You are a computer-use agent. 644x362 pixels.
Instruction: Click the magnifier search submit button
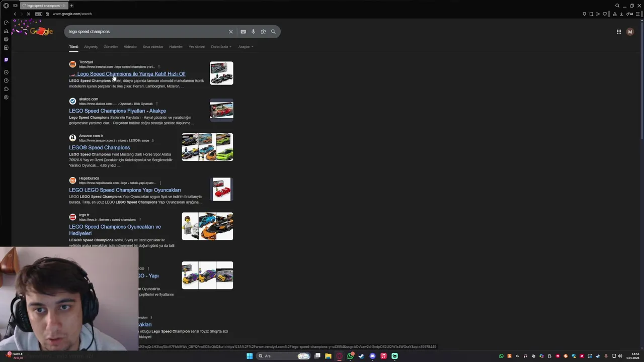coord(273,32)
